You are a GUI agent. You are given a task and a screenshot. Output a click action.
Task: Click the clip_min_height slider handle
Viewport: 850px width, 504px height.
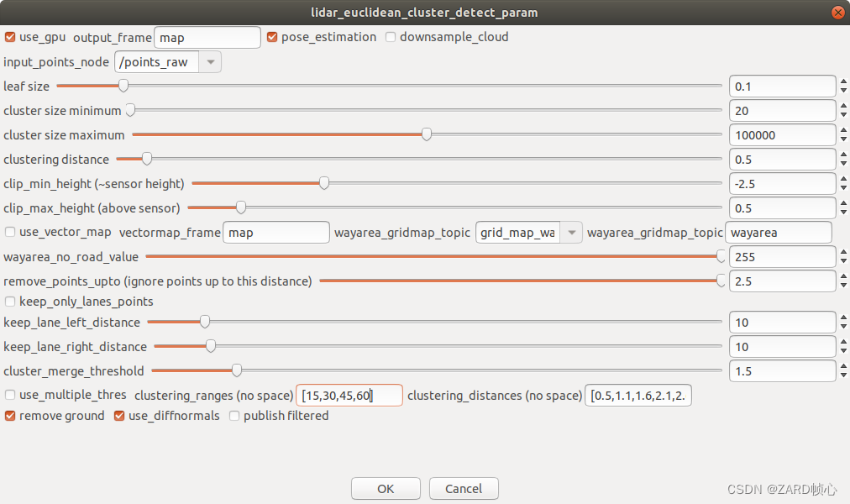[324, 183]
